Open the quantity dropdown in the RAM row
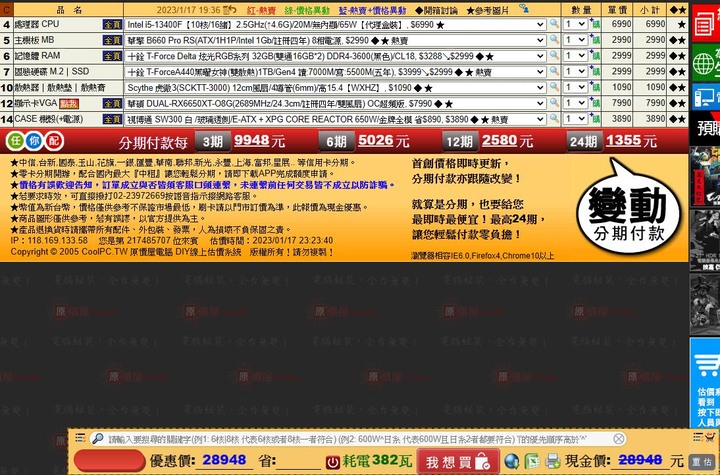The height and width of the screenshot is (475, 720). click(x=575, y=56)
